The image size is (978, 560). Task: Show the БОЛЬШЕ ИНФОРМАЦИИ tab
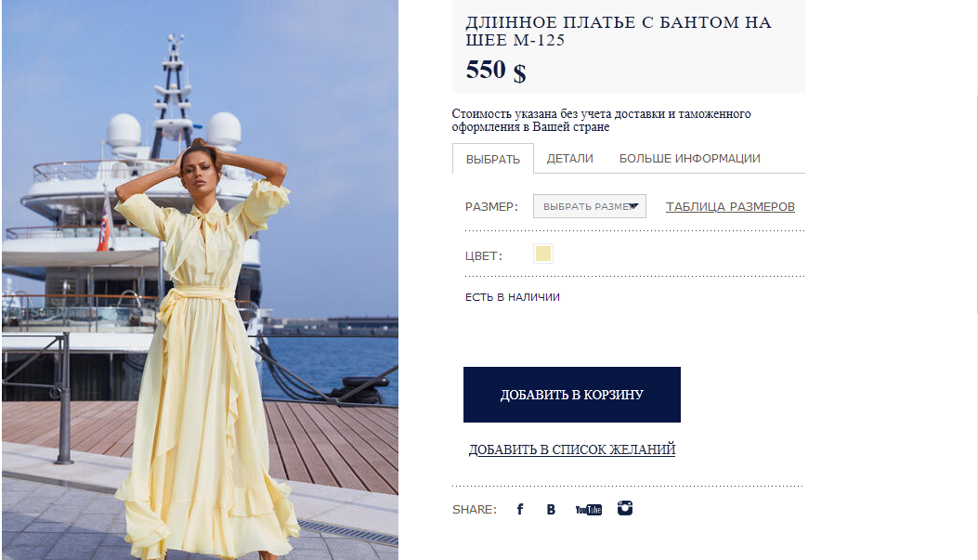point(689,159)
